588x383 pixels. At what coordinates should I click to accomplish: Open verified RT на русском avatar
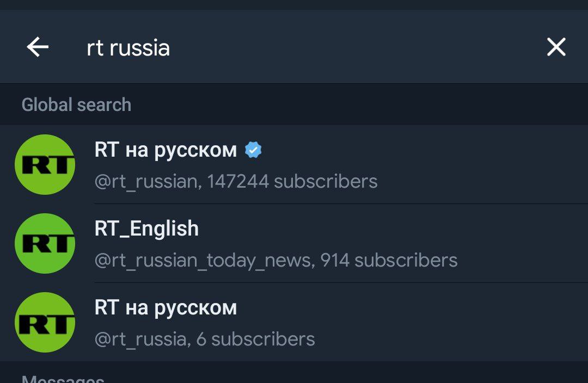(x=45, y=164)
